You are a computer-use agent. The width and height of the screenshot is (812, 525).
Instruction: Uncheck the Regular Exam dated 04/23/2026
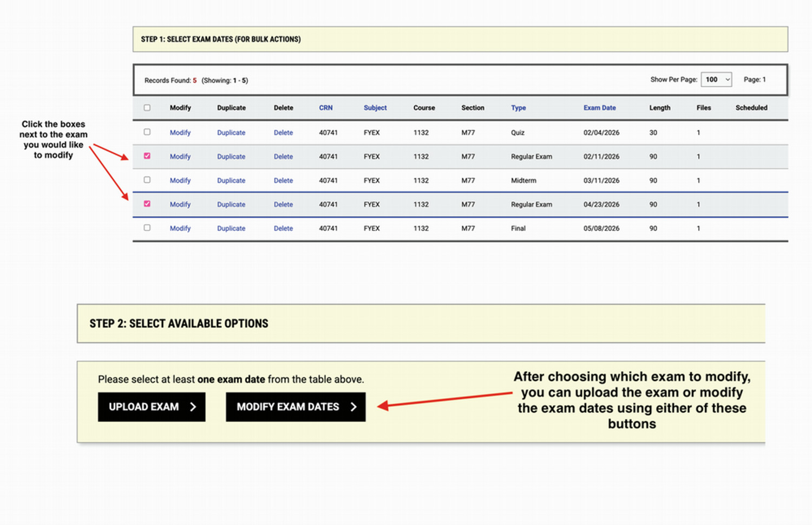(147, 204)
